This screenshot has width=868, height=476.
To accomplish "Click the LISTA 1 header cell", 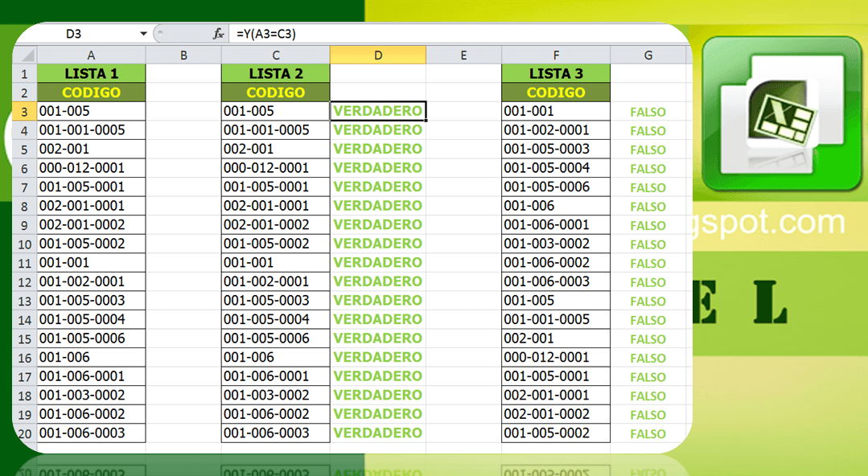I will click(91, 72).
